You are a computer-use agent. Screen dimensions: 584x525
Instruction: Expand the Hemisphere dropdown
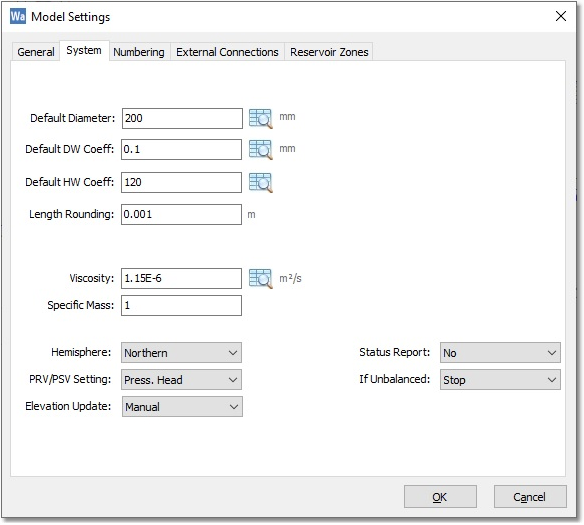coord(181,353)
